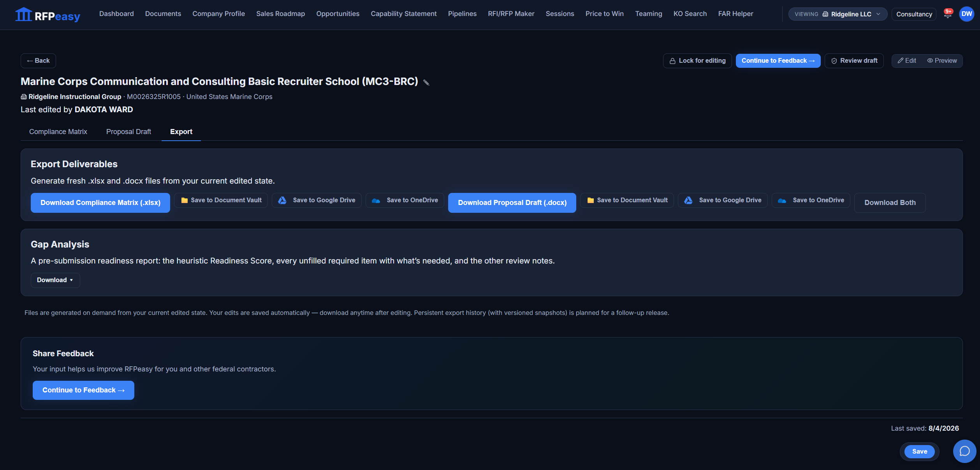Go to Dashboard in top navigation

coord(116,14)
